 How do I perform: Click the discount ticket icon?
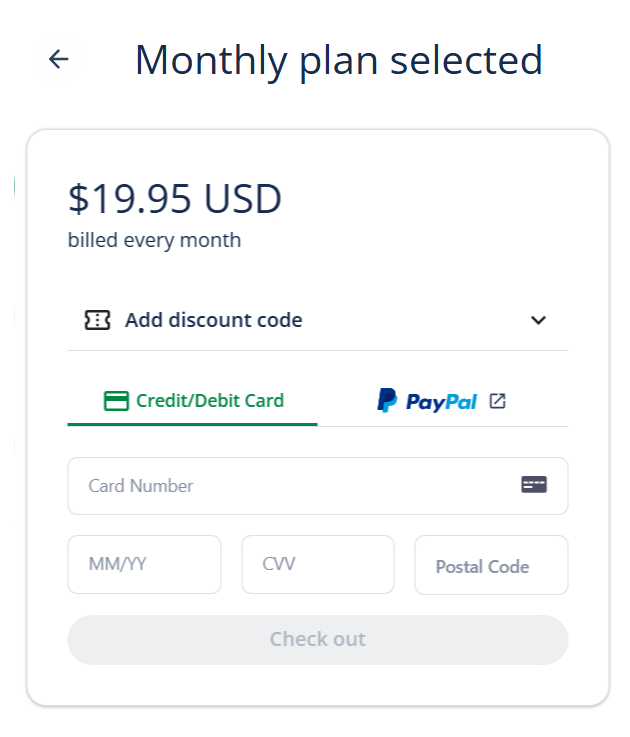coord(97,321)
